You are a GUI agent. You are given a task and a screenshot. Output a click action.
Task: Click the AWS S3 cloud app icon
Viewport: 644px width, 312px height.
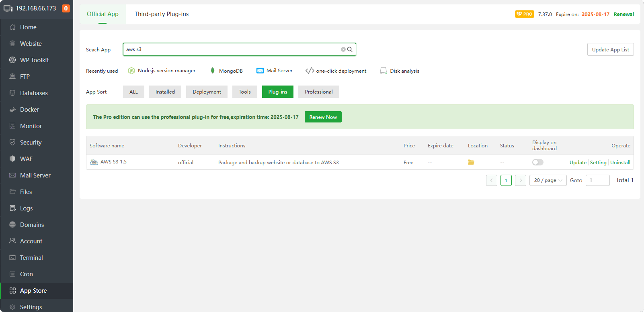(x=94, y=162)
